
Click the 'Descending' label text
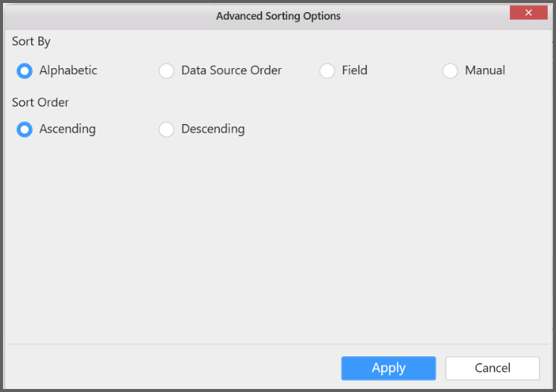(213, 129)
